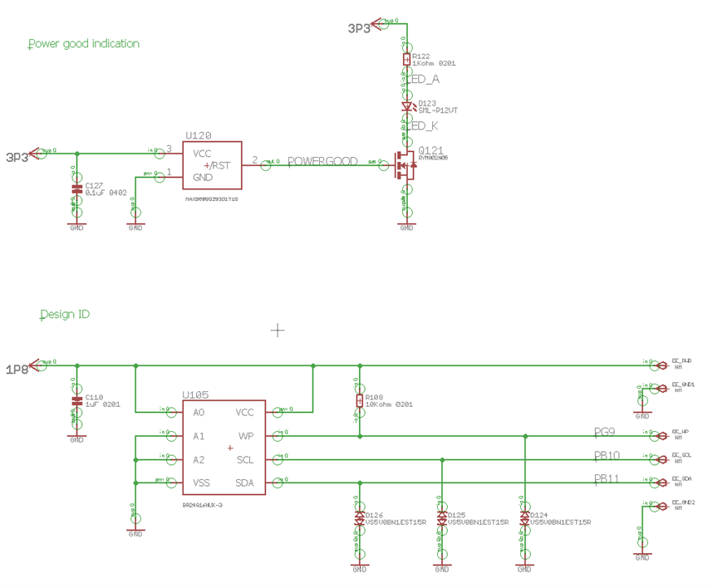708x588 pixels.
Task: Select the C127 capacitor symbol
Action: tap(77, 189)
